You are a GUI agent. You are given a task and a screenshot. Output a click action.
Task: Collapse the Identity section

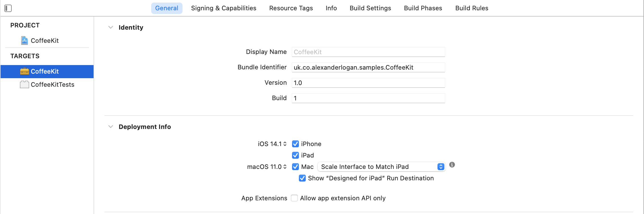click(111, 27)
